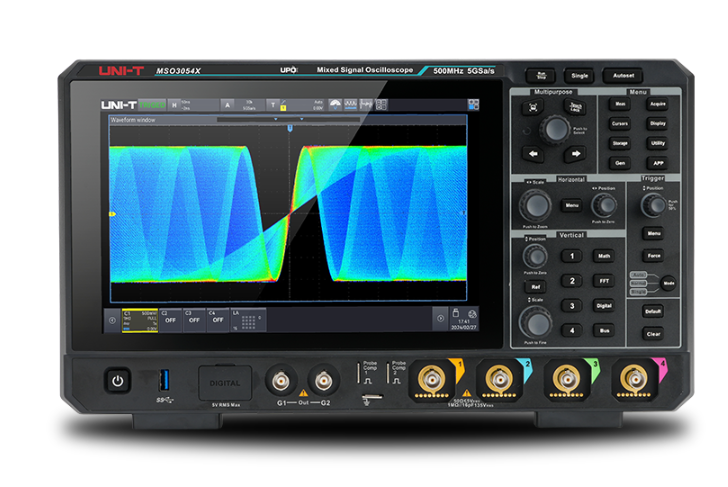
Task: Open the Horizontal Menu button
Action: click(571, 205)
